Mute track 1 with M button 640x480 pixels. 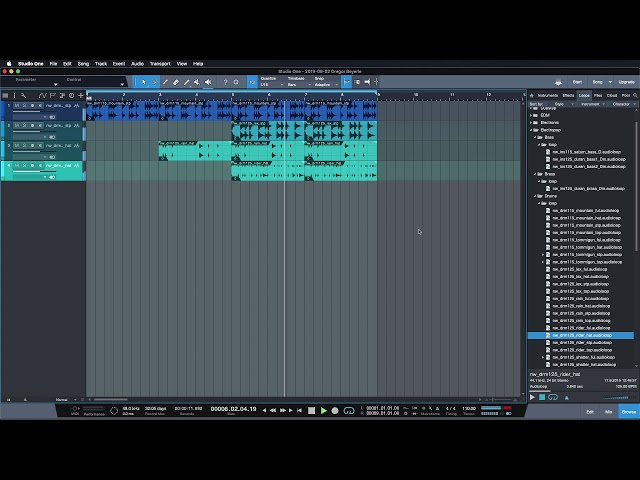tap(17, 106)
